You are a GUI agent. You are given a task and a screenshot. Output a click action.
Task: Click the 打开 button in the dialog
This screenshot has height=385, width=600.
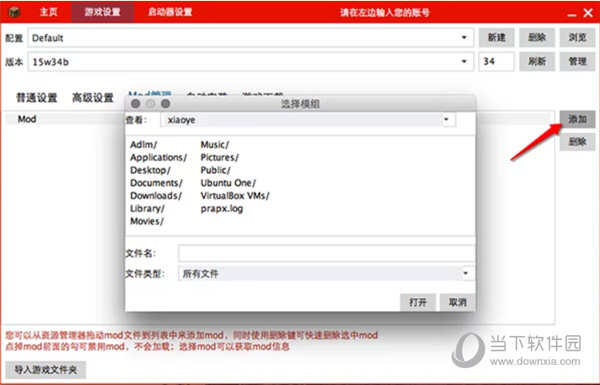(417, 302)
